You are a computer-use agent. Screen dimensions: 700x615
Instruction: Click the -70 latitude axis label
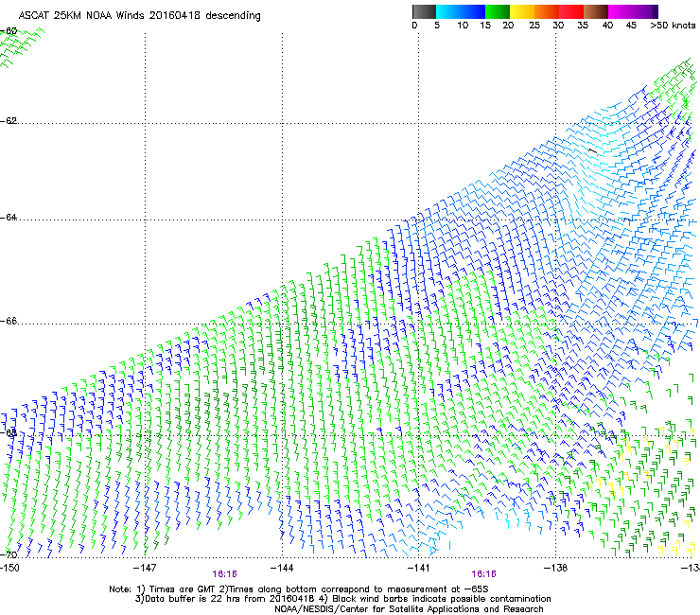pos(9,554)
